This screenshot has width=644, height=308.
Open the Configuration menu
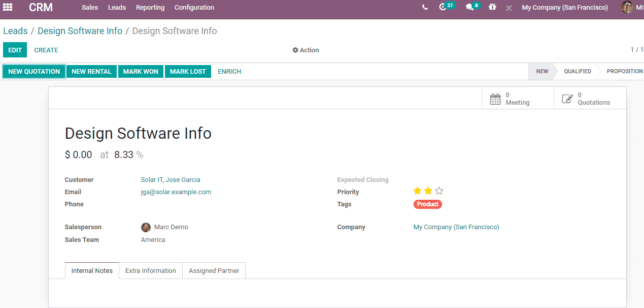click(x=194, y=8)
